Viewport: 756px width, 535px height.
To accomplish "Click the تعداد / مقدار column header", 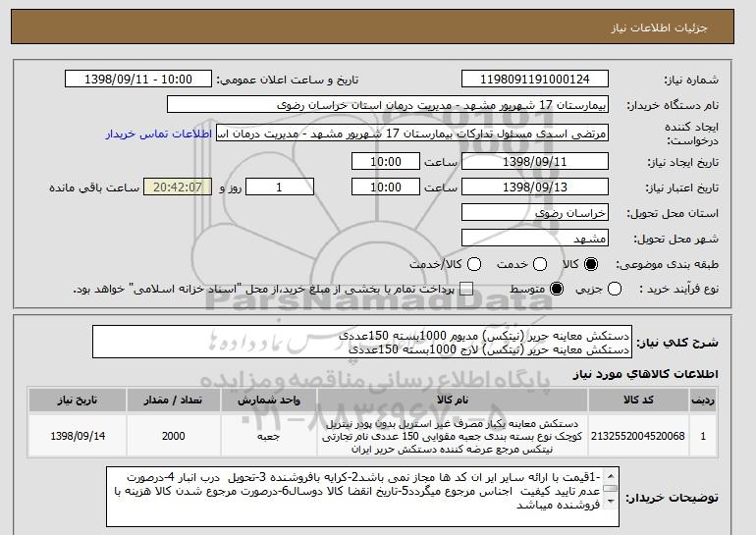I will coord(173,401).
